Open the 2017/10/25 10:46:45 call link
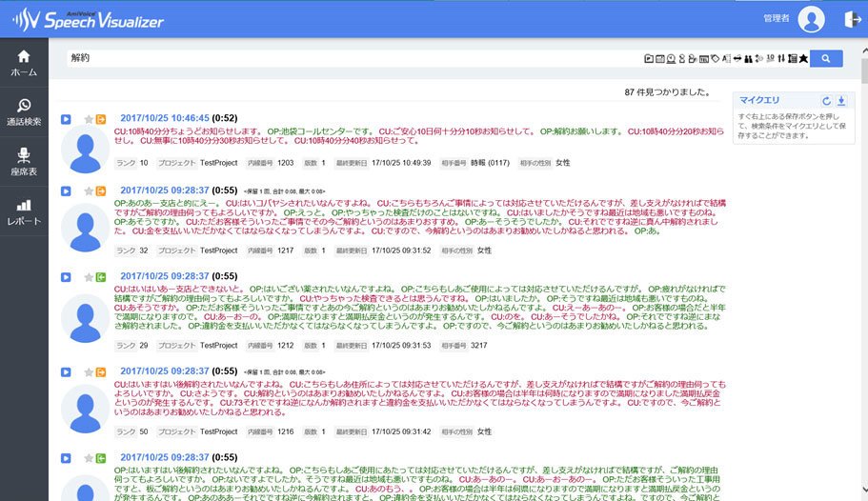This screenshot has width=868, height=501. coord(165,118)
